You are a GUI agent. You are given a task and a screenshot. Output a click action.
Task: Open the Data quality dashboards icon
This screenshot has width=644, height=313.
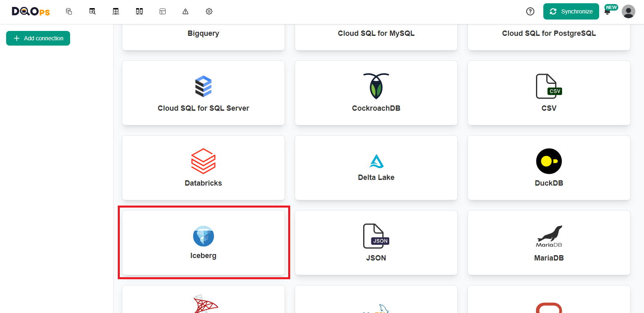tap(163, 11)
